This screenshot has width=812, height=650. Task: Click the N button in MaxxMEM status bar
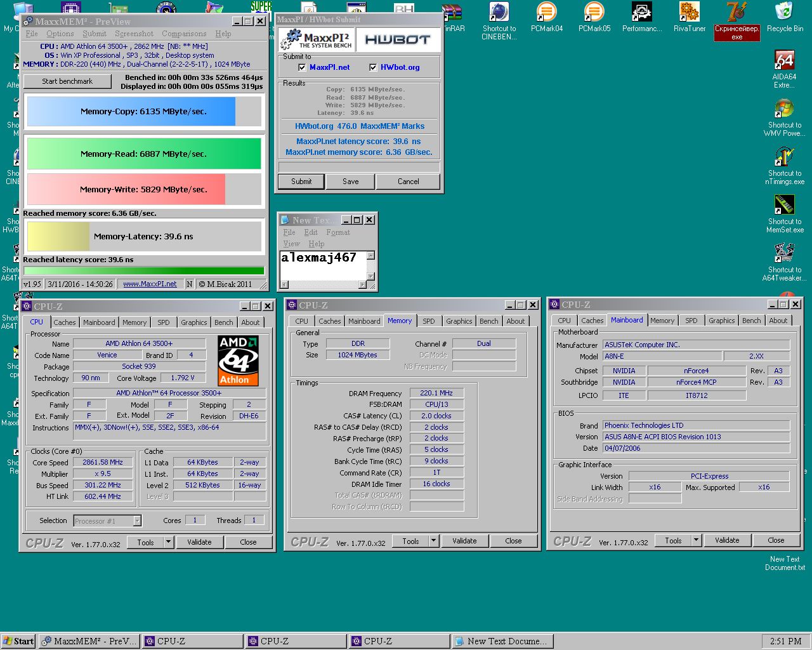tap(190, 284)
